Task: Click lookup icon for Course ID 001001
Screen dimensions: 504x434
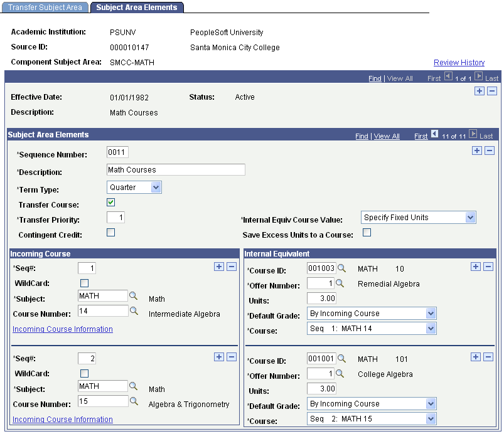Action: tap(341, 359)
